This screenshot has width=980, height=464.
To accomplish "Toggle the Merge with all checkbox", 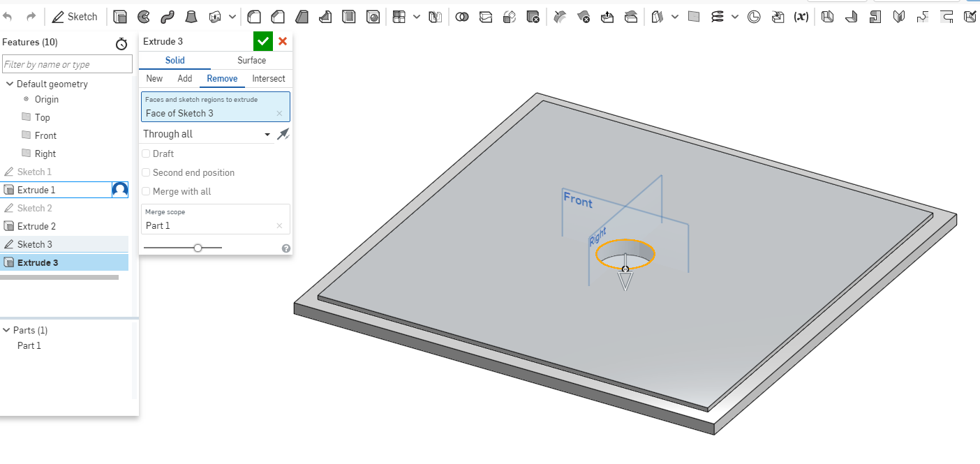I will 146,191.
